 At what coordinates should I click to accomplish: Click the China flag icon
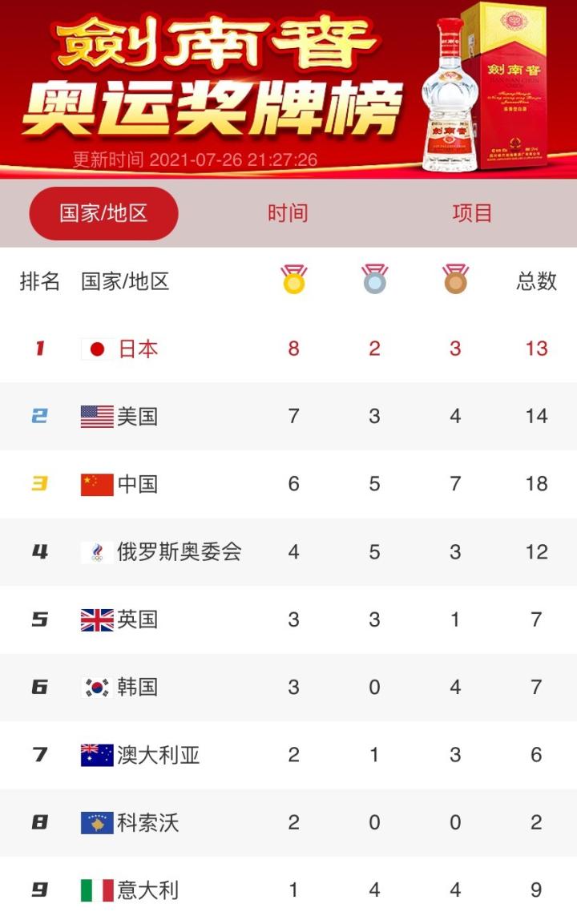[x=97, y=484]
